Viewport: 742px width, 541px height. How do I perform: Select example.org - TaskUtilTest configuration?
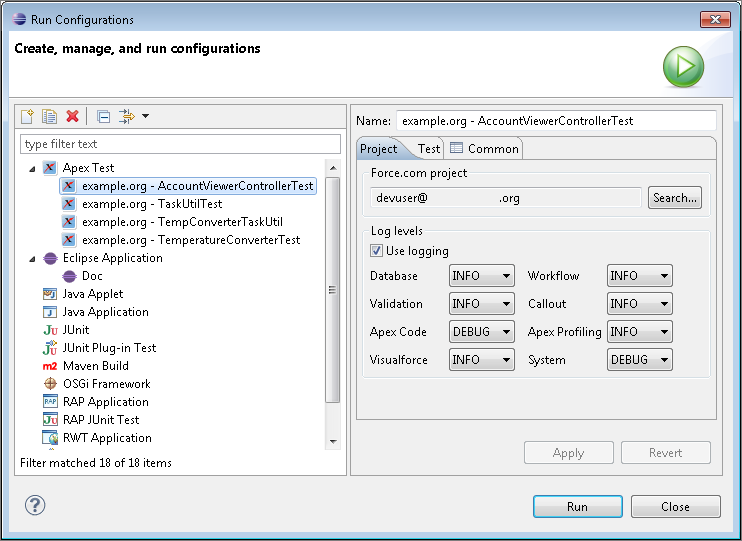152,204
